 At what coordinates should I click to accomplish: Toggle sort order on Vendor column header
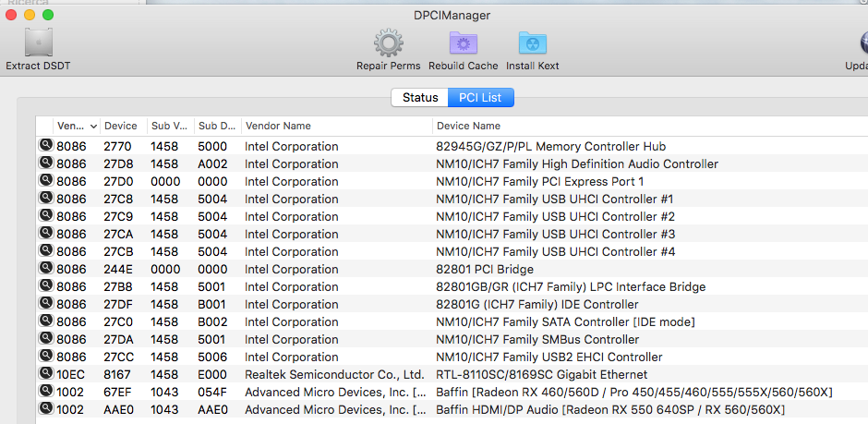[x=77, y=126]
